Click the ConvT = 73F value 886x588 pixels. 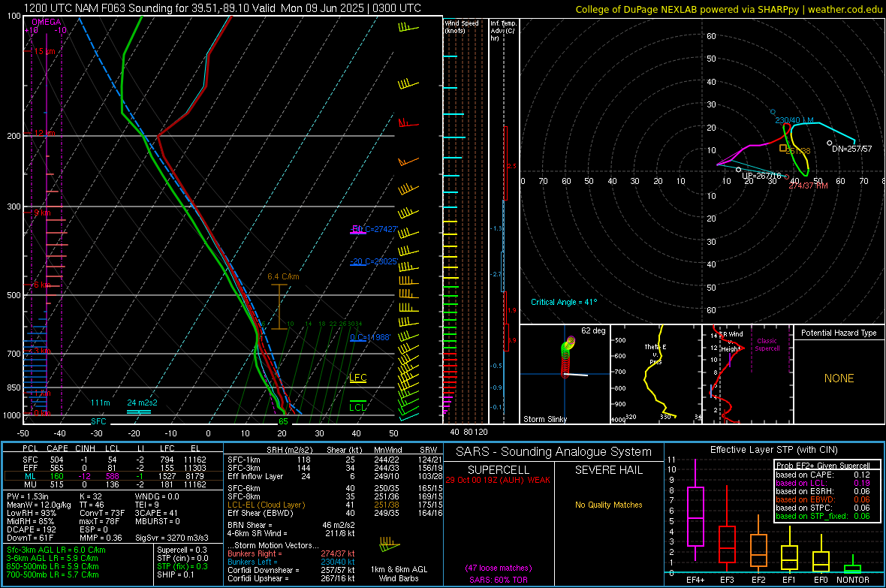[101, 513]
